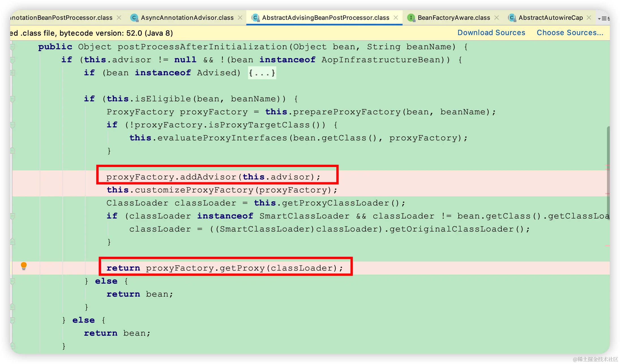The height and width of the screenshot is (364, 620).
Task: Collapse the isProxyTargetClass if-block fold marker
Action: 12,125
